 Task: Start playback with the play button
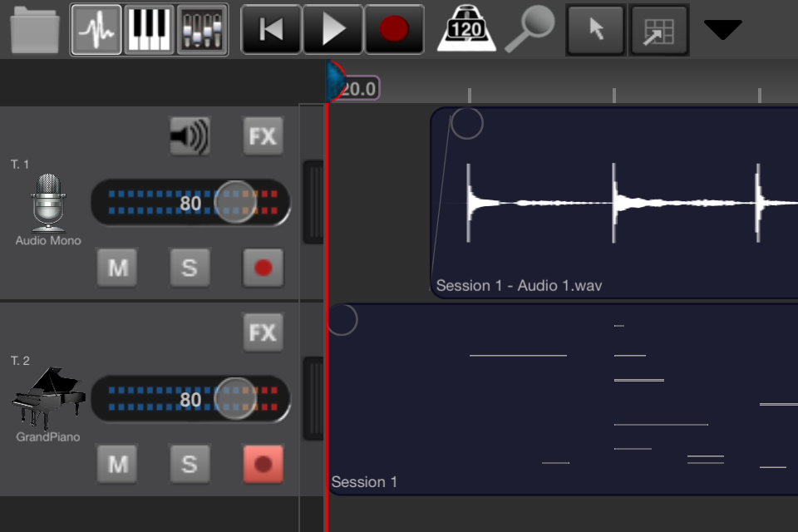[x=332, y=29]
